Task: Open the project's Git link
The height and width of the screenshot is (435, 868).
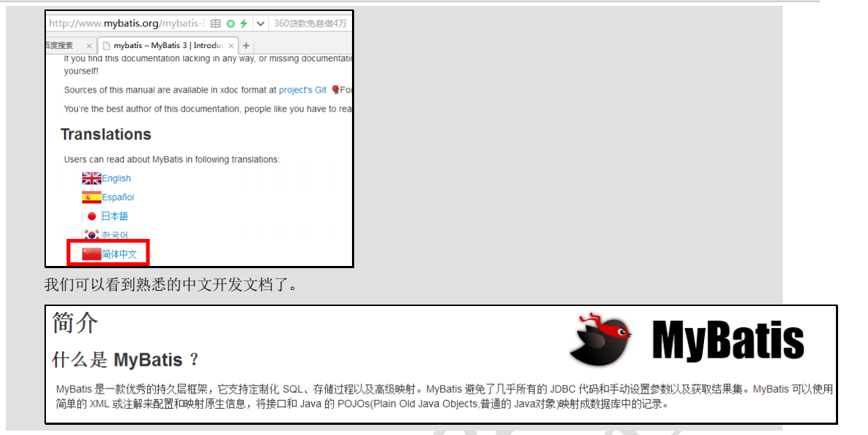Action: pyautogui.click(x=302, y=90)
